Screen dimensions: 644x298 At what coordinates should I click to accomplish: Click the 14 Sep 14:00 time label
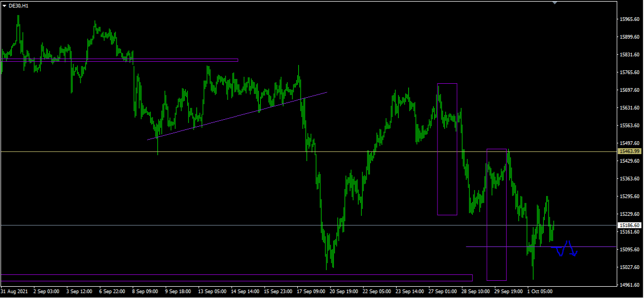tap(245, 292)
